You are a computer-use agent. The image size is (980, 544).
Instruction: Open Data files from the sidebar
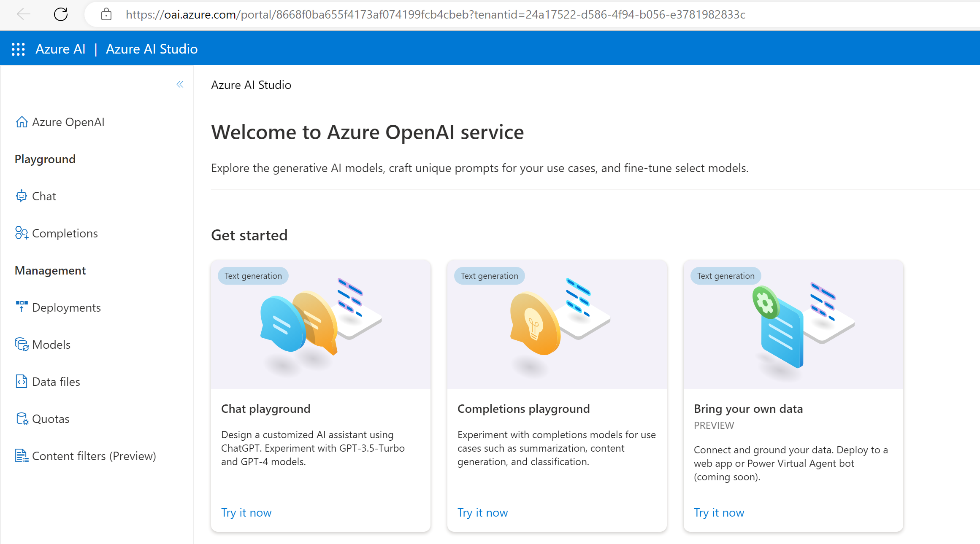click(x=22, y=381)
